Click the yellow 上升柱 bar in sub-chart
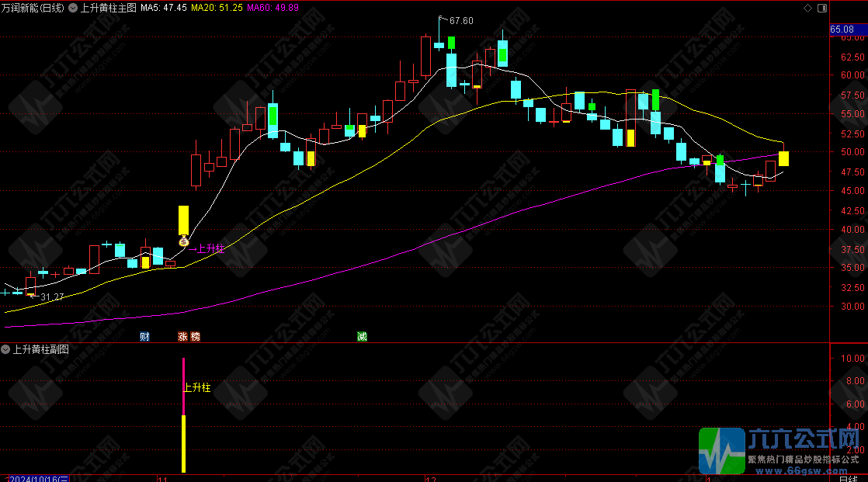The height and width of the screenshot is (482, 868). tap(184, 442)
